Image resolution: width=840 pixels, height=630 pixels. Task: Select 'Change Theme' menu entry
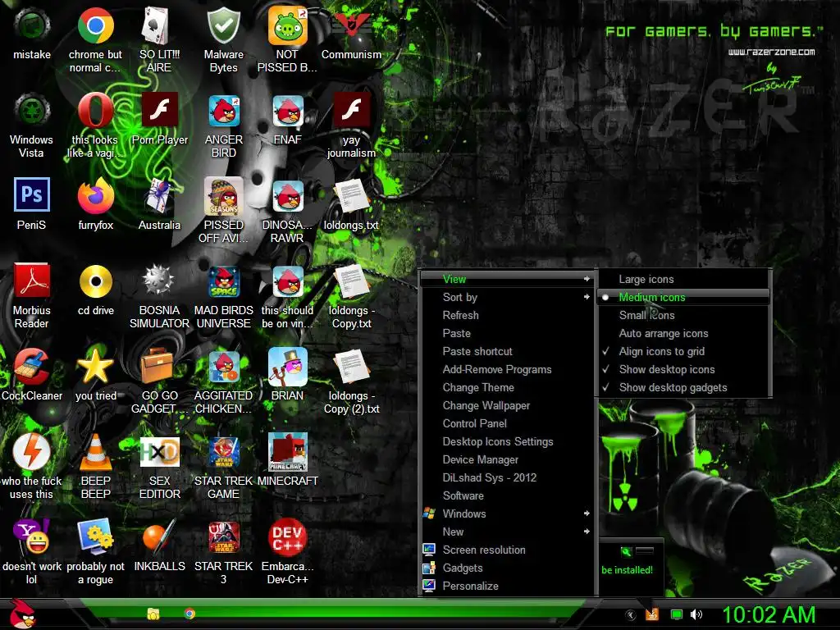[x=507, y=387]
